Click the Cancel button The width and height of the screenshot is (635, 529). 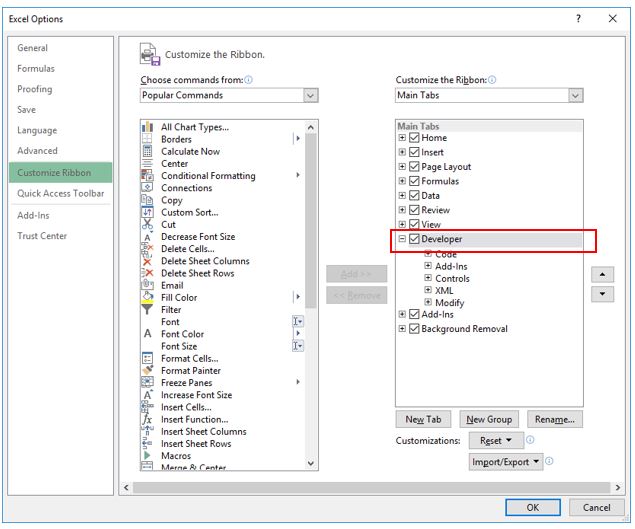(596, 508)
